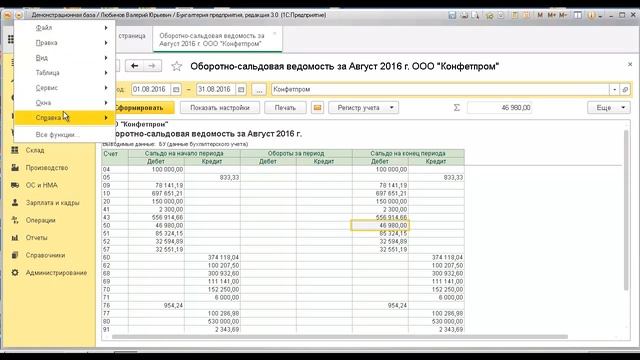Go back with the left arrow button

[x=134, y=66]
